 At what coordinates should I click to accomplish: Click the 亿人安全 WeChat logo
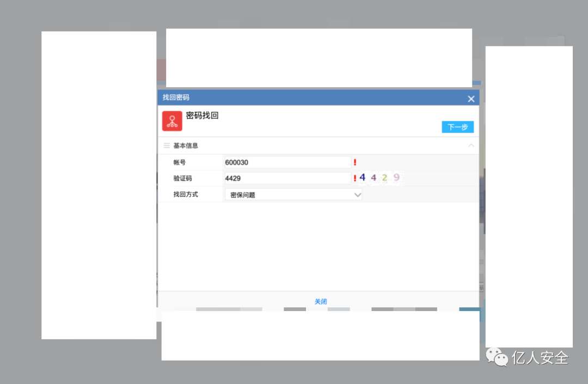[x=498, y=358]
